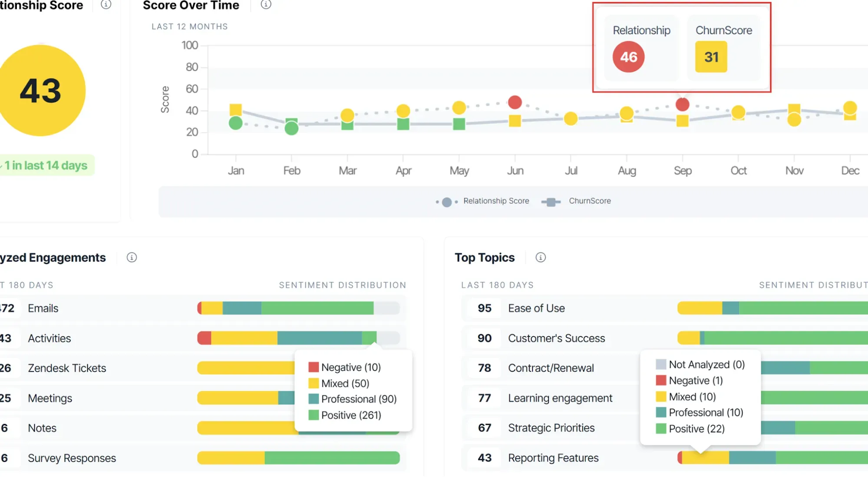Open the Relationship Score info icon

106,4
